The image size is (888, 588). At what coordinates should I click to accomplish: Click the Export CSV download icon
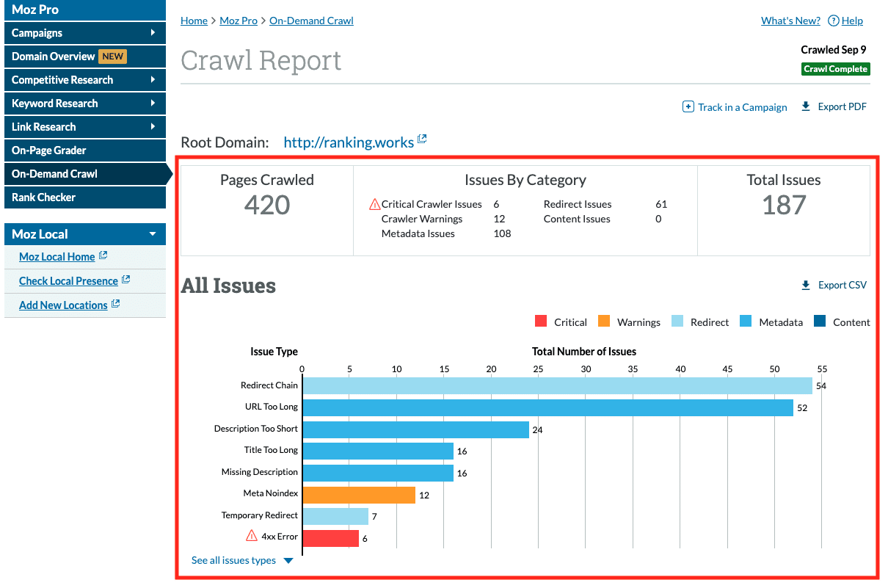[806, 285]
